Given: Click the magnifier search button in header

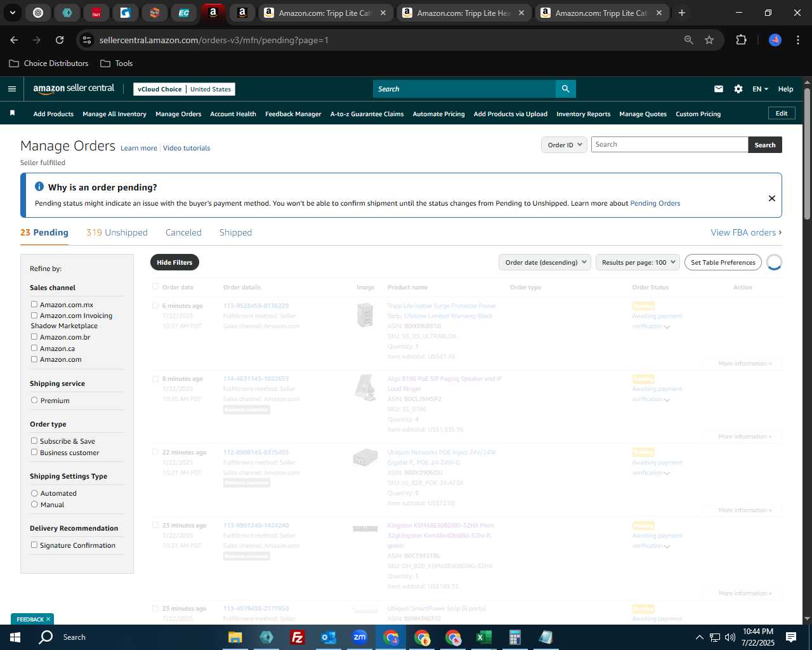Looking at the screenshot, I should pyautogui.click(x=566, y=89).
